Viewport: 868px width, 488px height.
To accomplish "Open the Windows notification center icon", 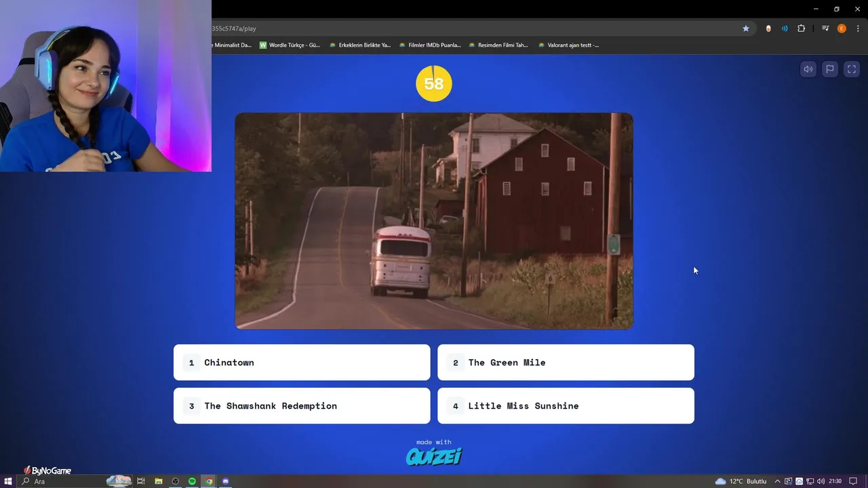I will point(853,481).
